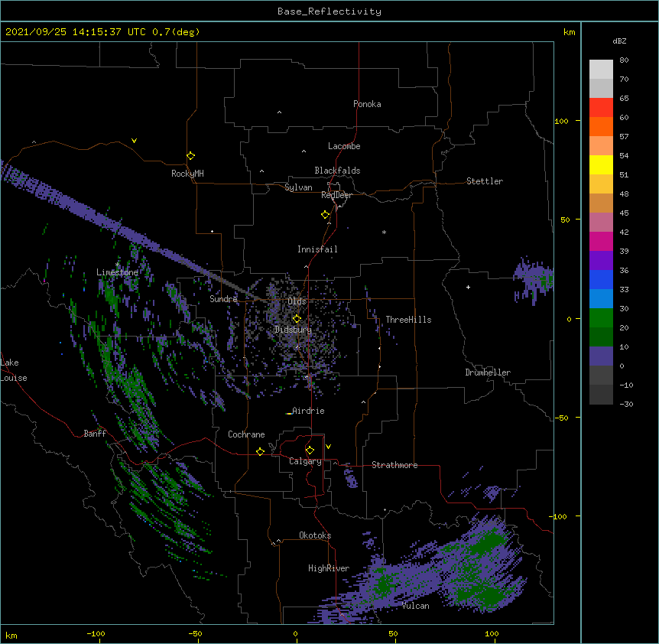This screenshot has height=644, width=659.
Task: Click the ThreeHills label
Action: pos(408,320)
